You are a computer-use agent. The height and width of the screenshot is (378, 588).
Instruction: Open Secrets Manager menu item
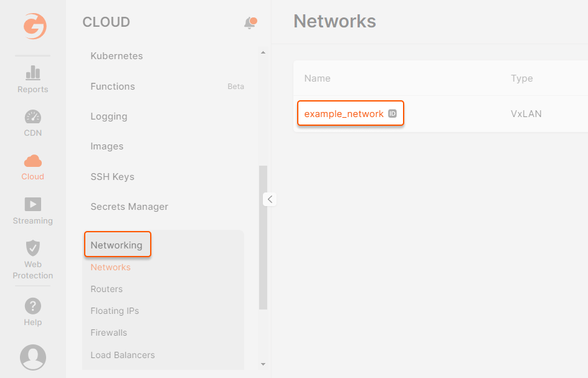pos(130,207)
